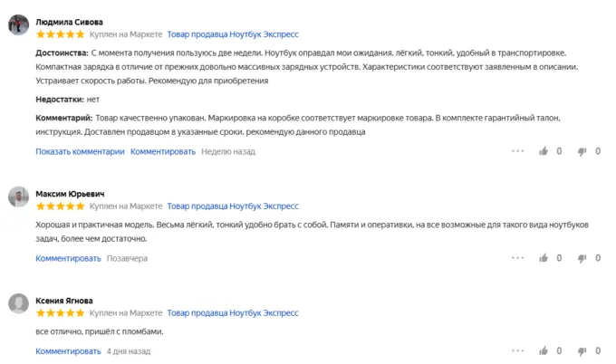Click Максим Юрьевич's avatar photo
This screenshot has width=616, height=364.
[x=17, y=198]
